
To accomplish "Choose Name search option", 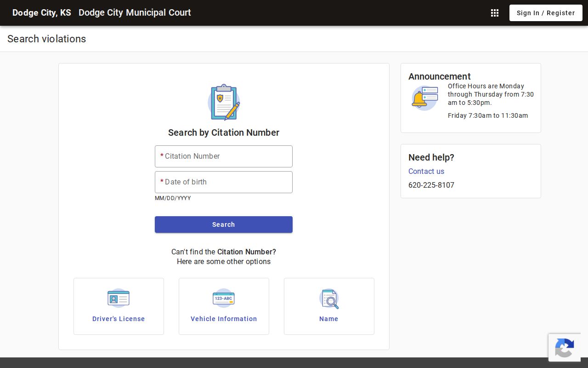I will [329, 306].
